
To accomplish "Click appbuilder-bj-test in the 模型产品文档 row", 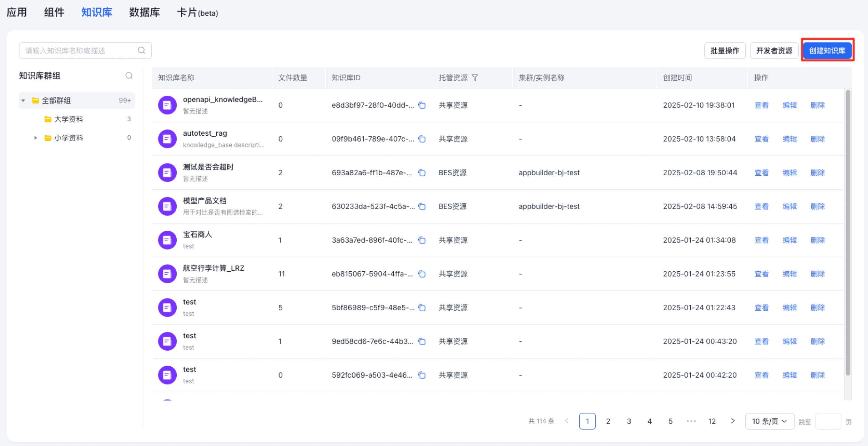I will point(549,206).
